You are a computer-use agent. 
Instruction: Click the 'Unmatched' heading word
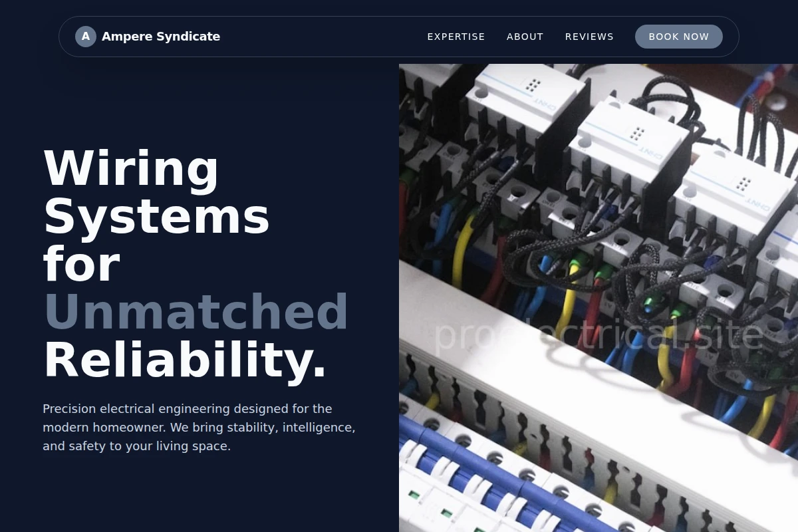click(196, 311)
